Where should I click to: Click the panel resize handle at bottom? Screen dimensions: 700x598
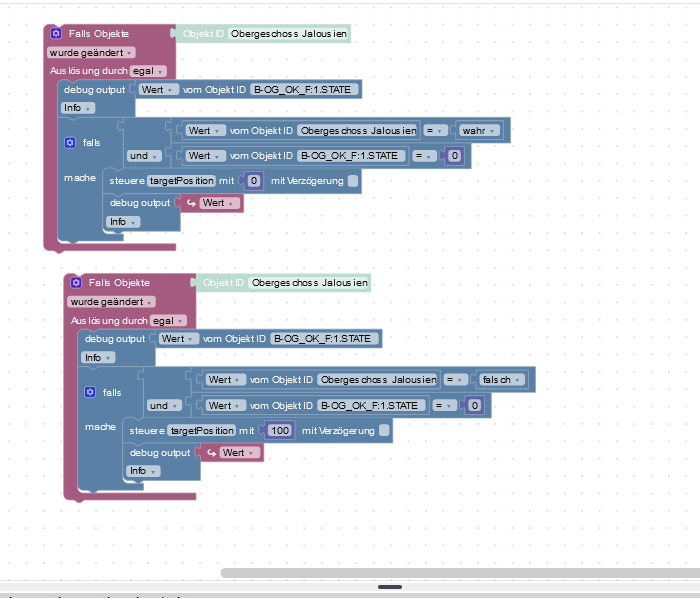pos(390,587)
